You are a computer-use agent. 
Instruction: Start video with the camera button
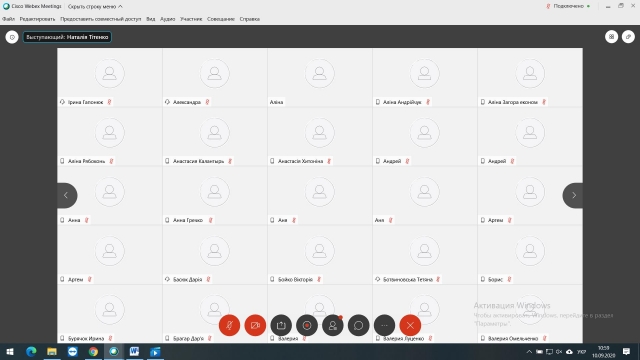click(255, 325)
